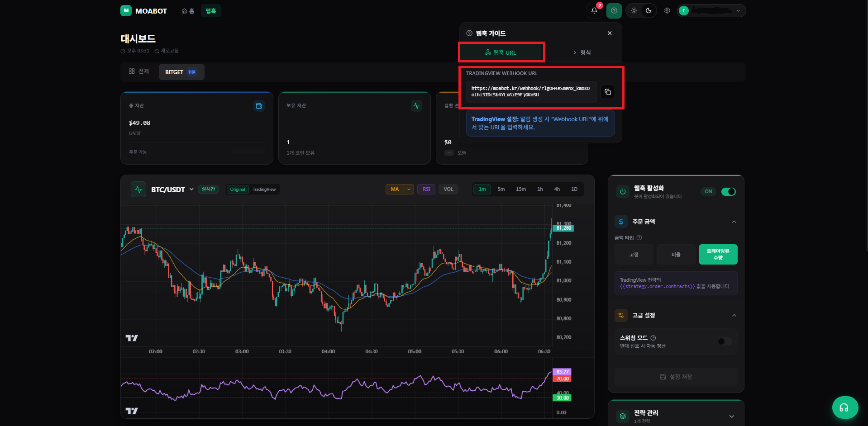Click the 실시간 badge
The image size is (868, 426).
tap(208, 189)
